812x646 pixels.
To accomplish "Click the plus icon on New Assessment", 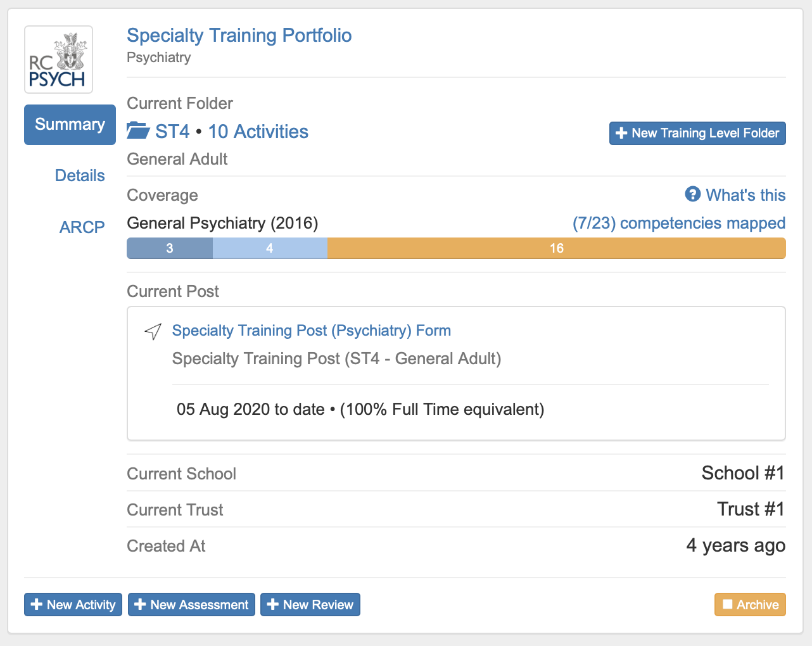I will click(x=140, y=605).
